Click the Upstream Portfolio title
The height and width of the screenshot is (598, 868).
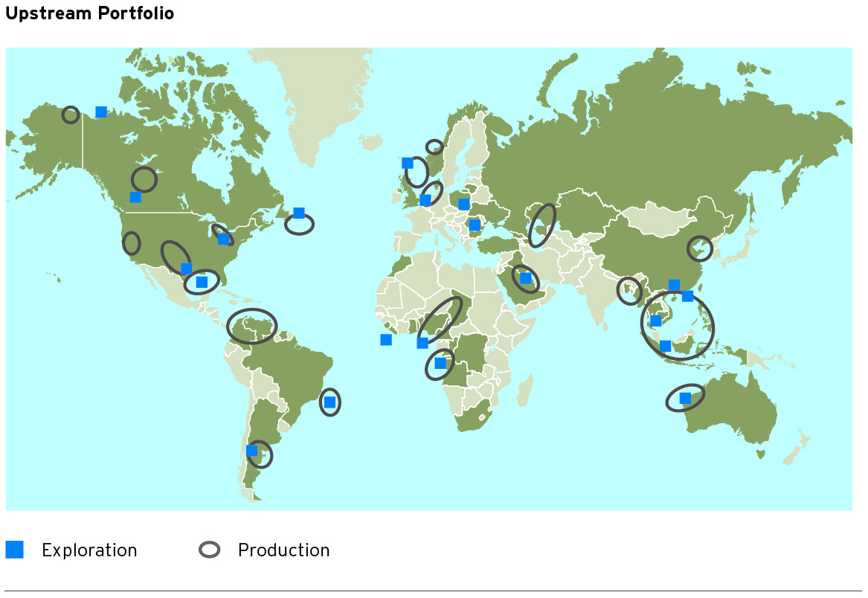90,14
